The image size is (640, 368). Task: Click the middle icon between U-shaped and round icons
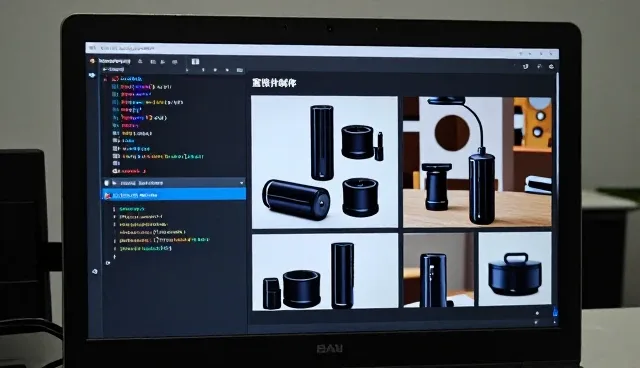click(x=539, y=66)
